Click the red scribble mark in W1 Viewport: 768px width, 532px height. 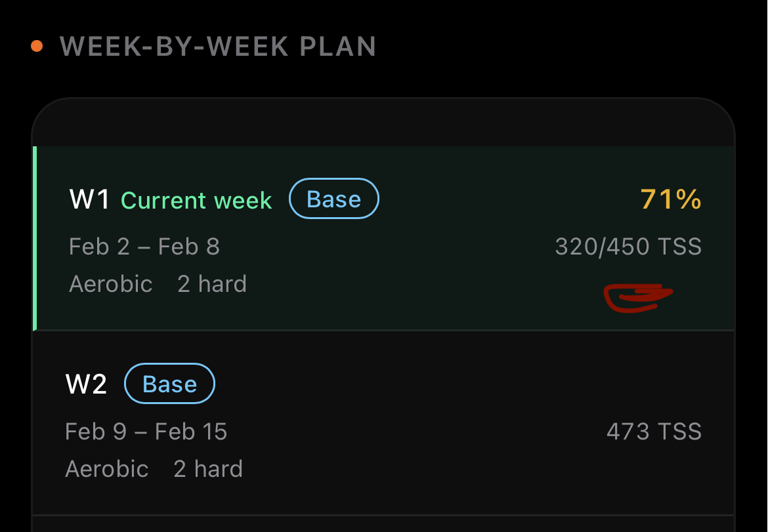click(637, 297)
